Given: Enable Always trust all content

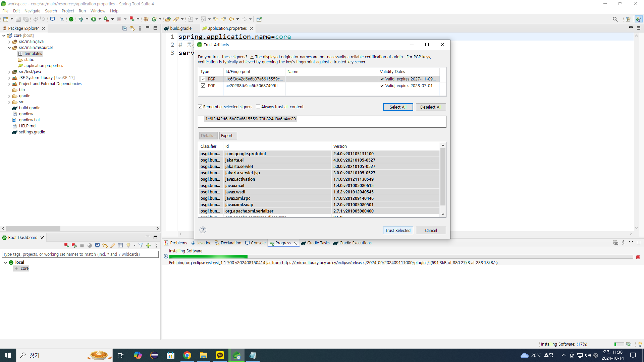Looking at the screenshot, I should tap(258, 107).
